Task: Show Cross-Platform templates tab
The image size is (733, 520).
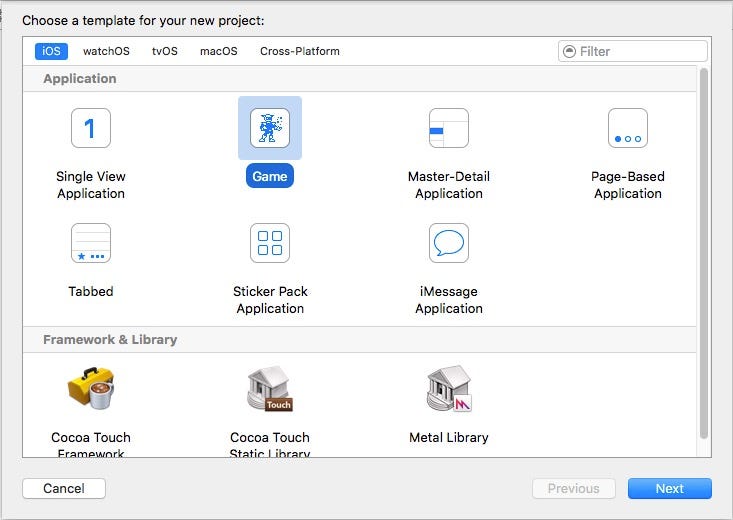Action: pos(300,51)
